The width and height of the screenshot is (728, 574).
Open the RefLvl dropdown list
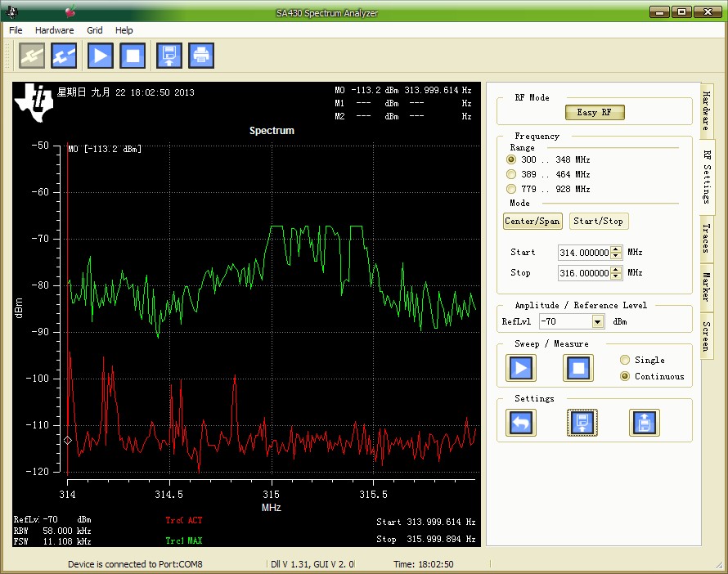pos(597,322)
